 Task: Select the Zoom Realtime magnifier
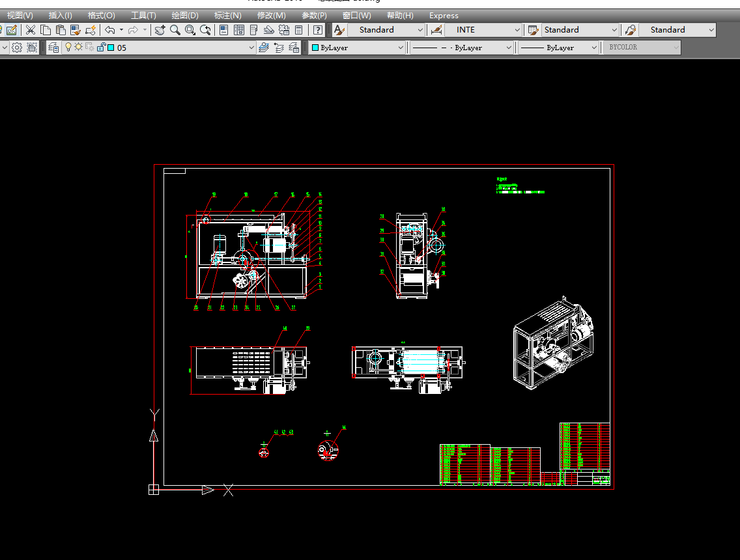tap(175, 30)
